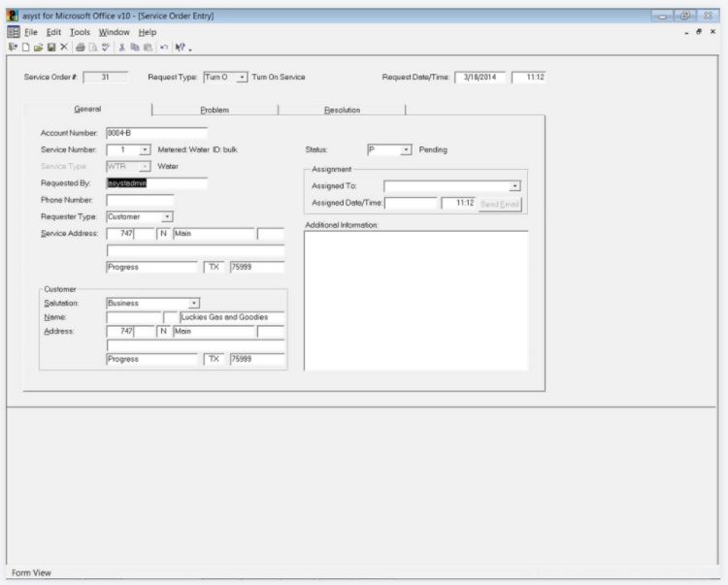This screenshot has width=728, height=585.
Task: Click the Assigned Time field showing 11:12
Action: [x=458, y=203]
